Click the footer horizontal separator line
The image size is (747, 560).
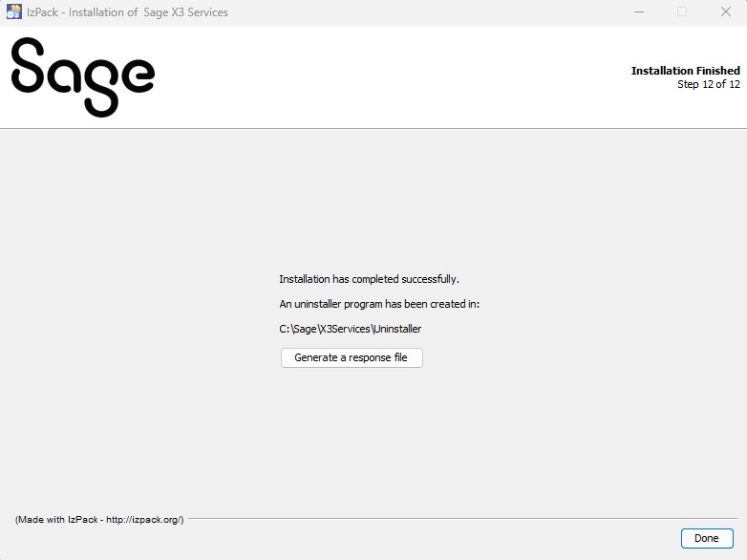tap(459, 519)
